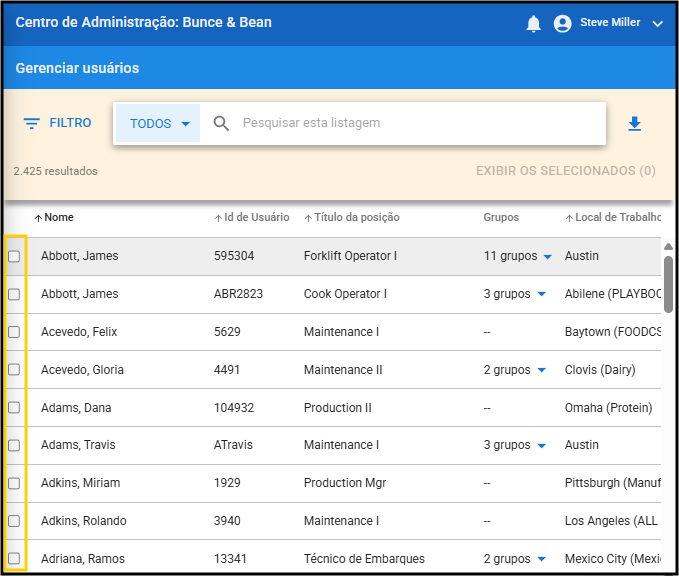This screenshot has height=576, width=679.
Task: Tick checkbox for Adriana, Ramos
Action: (14, 559)
